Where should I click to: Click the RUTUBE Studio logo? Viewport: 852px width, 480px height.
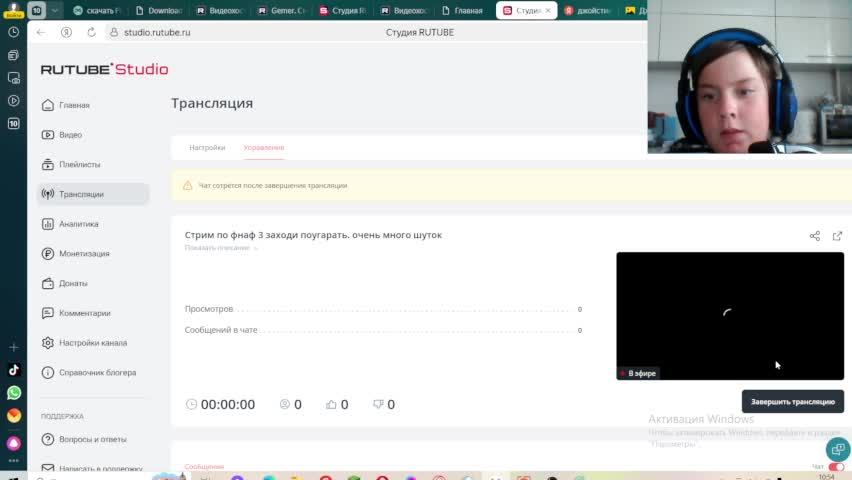tap(104, 69)
